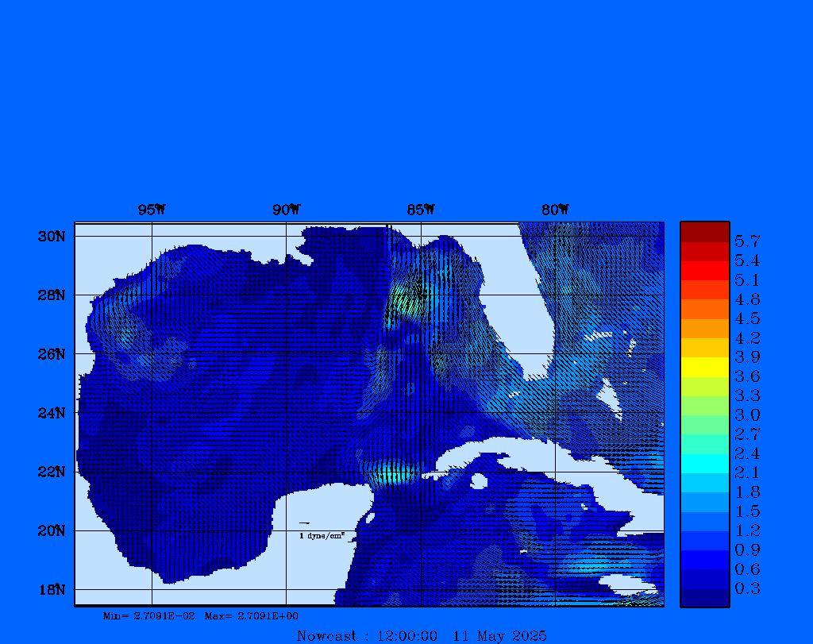Click the 22N latitude label

tap(52, 472)
